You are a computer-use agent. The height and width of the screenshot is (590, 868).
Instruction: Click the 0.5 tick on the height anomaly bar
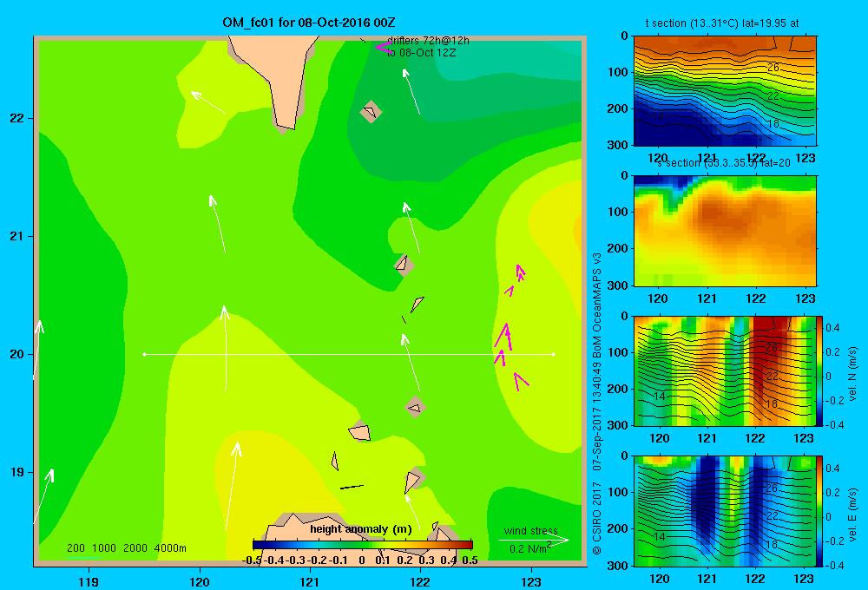click(470, 560)
